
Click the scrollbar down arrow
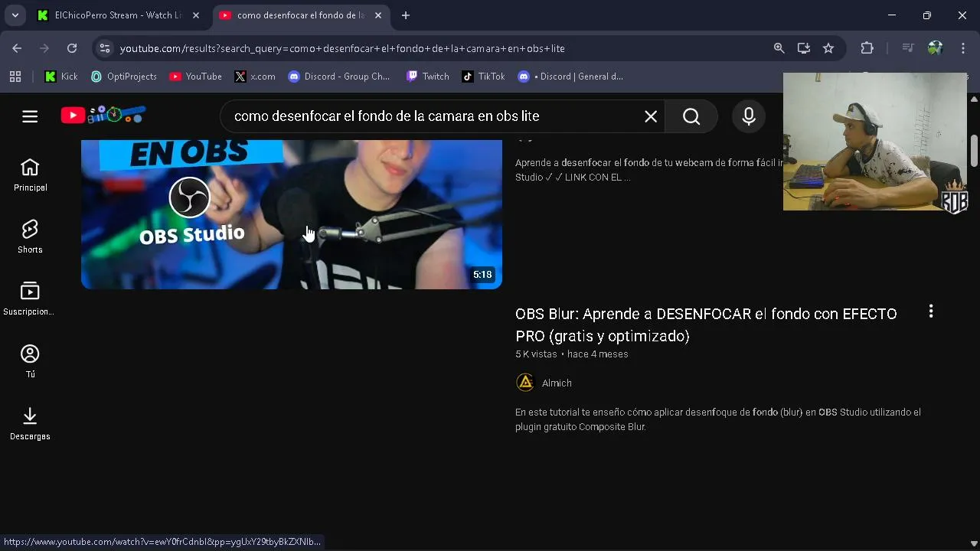974,544
